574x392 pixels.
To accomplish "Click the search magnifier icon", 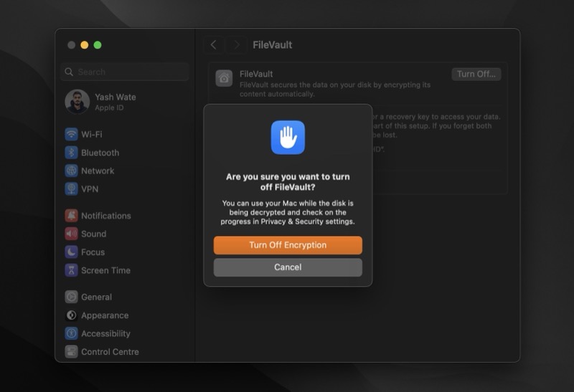I will pyautogui.click(x=69, y=72).
